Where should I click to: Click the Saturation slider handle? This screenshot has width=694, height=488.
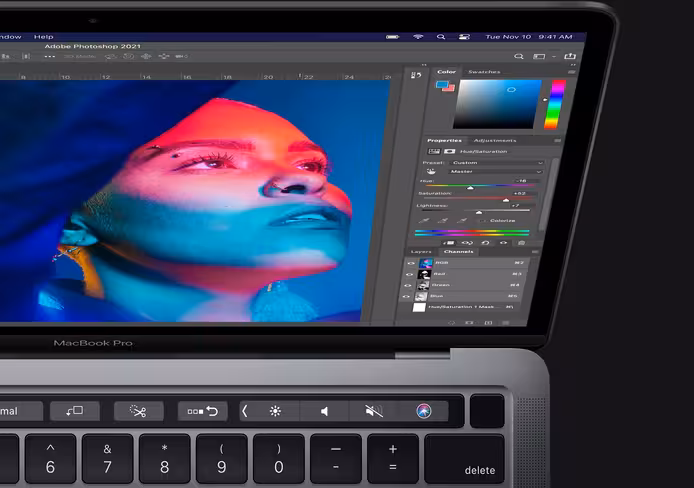click(505, 200)
